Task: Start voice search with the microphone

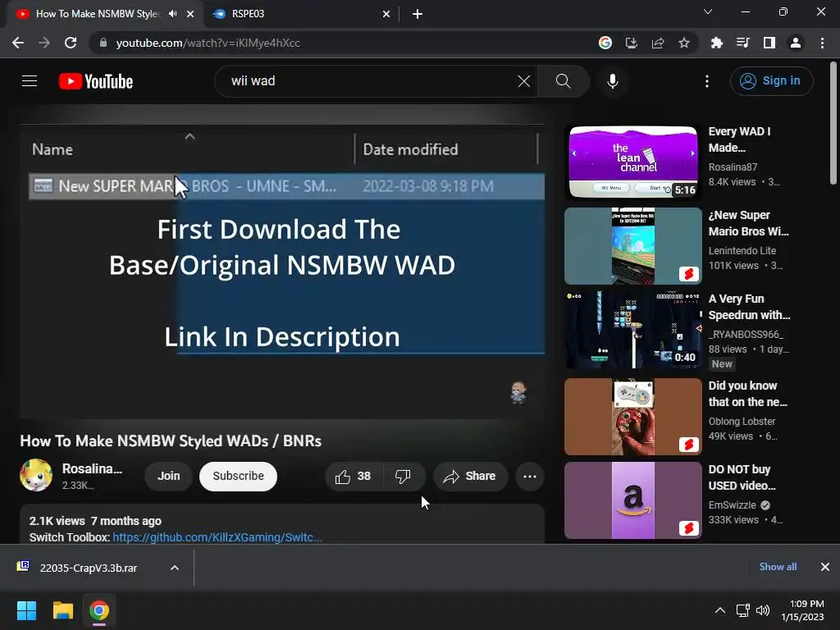Action: click(612, 81)
